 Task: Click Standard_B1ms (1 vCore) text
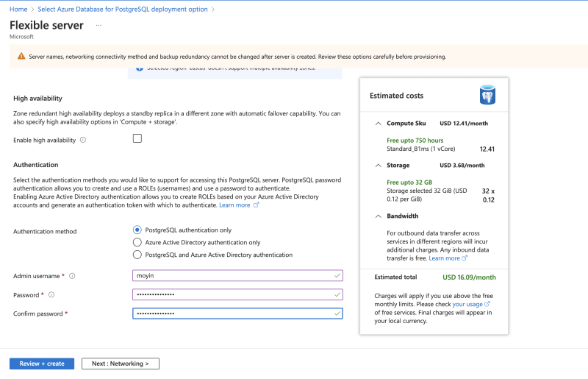[420, 149]
